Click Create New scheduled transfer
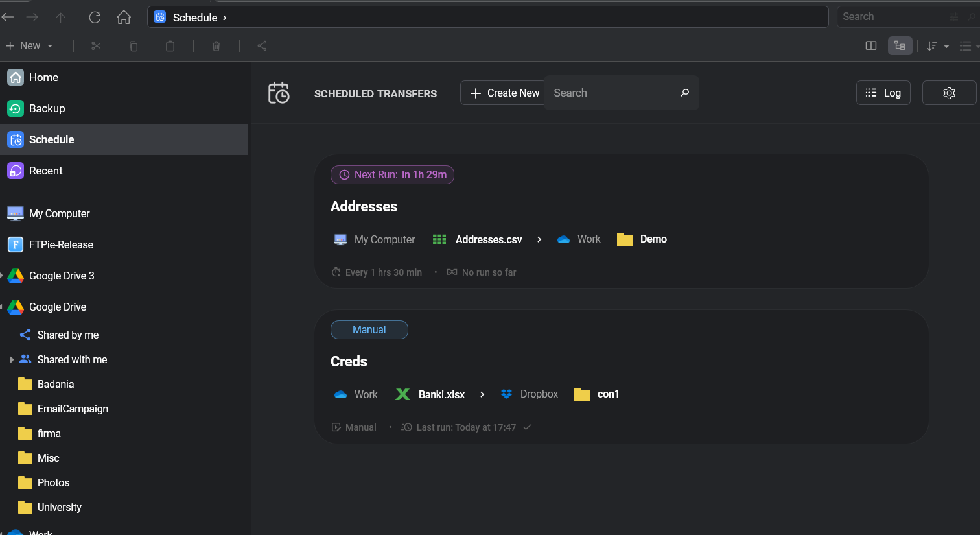 (504, 93)
